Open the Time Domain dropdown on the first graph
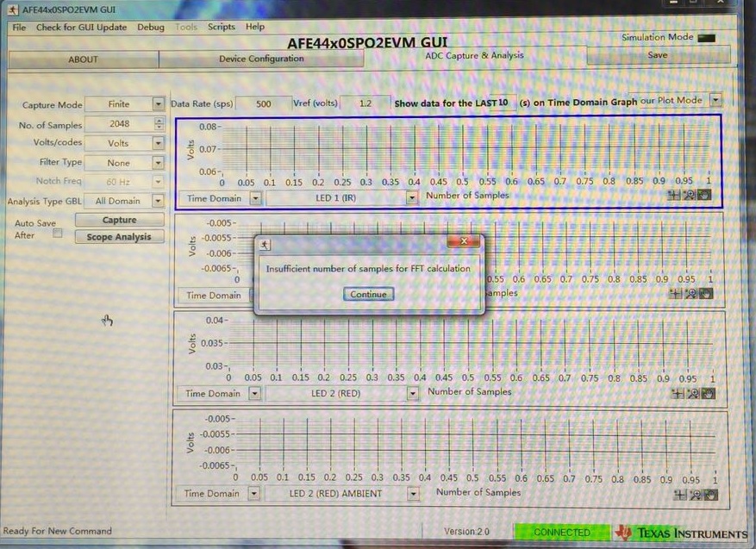 click(255, 198)
